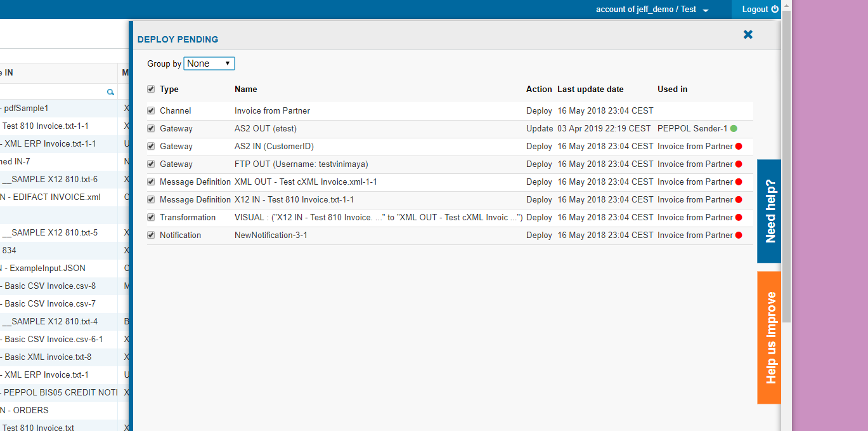
Task: Click the VISUAL transformation name text
Action: [x=379, y=217]
